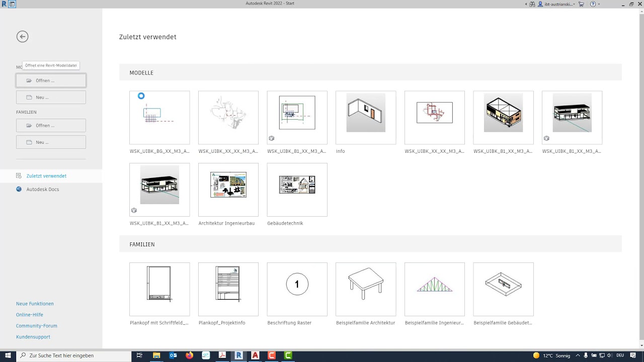Visit the Community-Forum link
The height and width of the screenshot is (362, 644).
(x=37, y=326)
